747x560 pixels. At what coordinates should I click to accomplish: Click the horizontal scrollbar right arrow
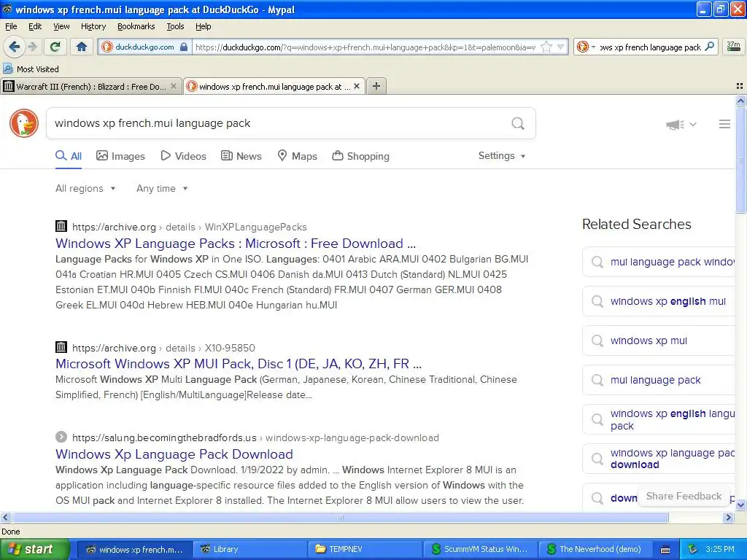(728, 517)
